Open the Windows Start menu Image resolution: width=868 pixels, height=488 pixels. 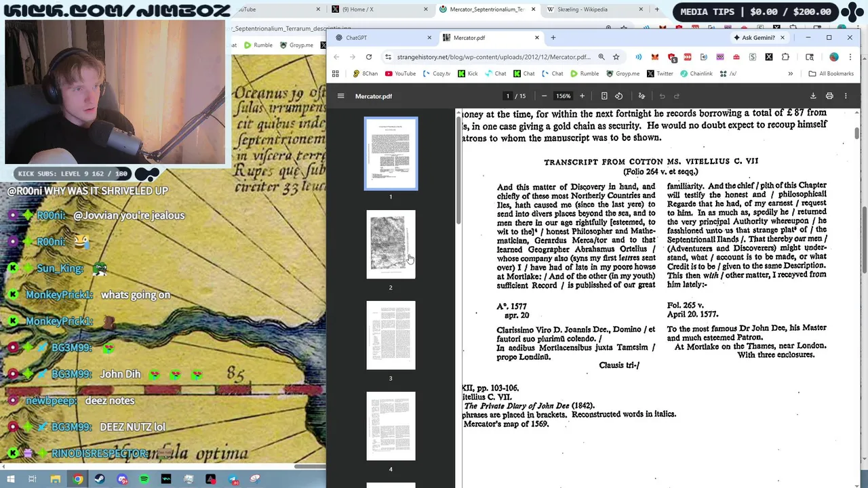(11, 479)
